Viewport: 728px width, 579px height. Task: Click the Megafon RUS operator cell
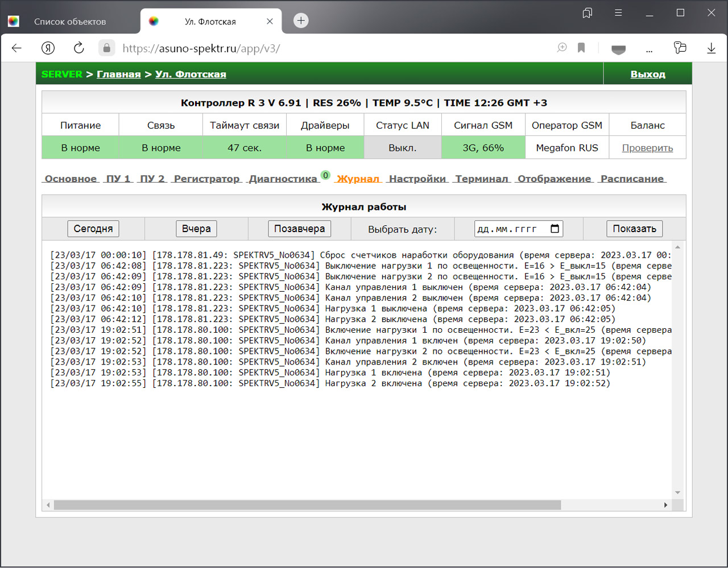[x=566, y=148]
